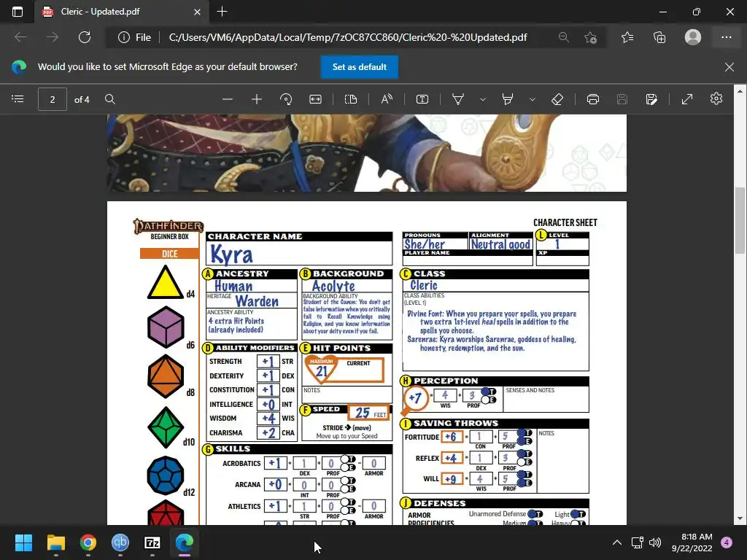The image size is (747, 560).
Task: Select the Erase tool
Action: pyautogui.click(x=557, y=99)
